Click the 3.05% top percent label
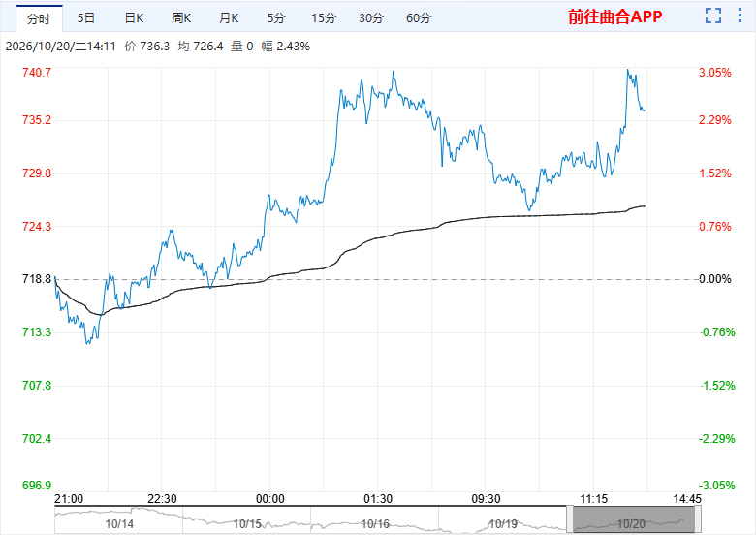The image size is (756, 535). click(715, 73)
